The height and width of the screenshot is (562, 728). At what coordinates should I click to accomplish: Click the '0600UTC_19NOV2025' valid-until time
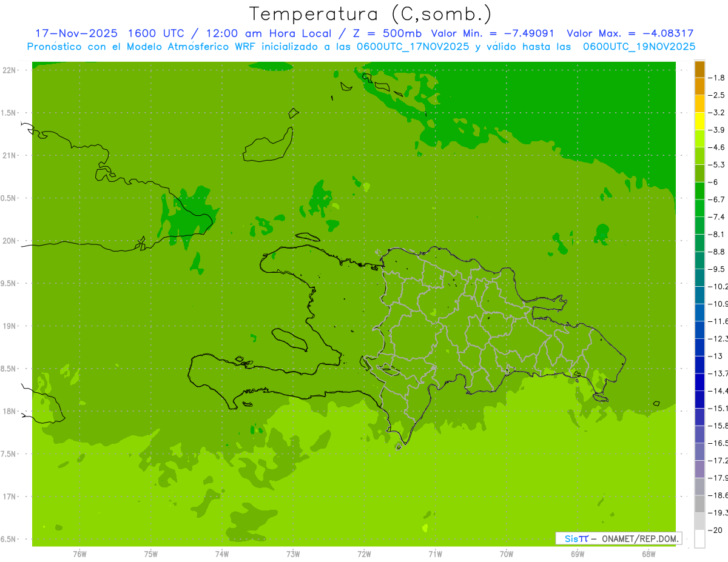click(639, 47)
